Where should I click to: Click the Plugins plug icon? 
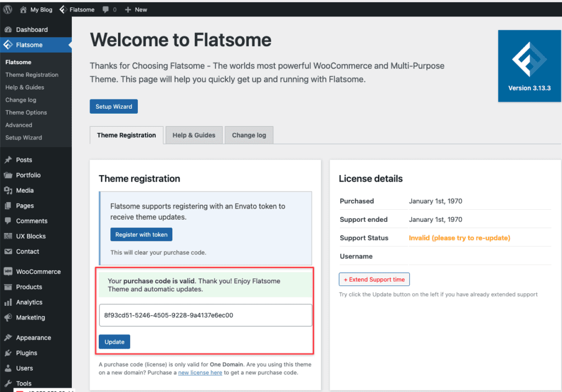pyautogui.click(x=8, y=353)
